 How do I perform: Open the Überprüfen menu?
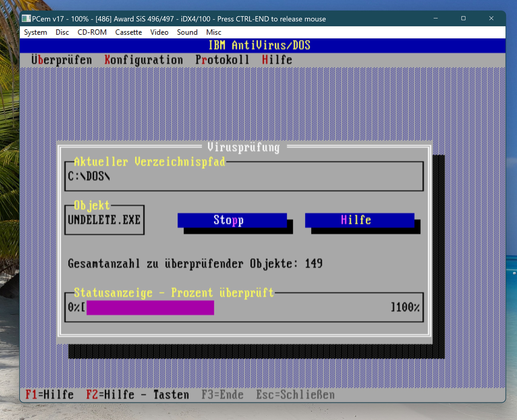click(x=62, y=60)
